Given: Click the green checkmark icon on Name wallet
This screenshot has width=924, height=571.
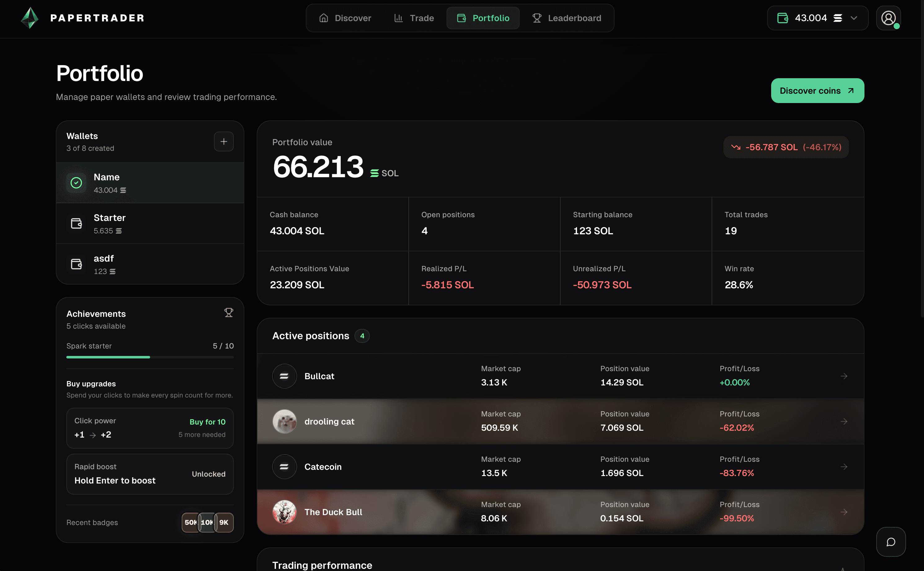Looking at the screenshot, I should [76, 183].
